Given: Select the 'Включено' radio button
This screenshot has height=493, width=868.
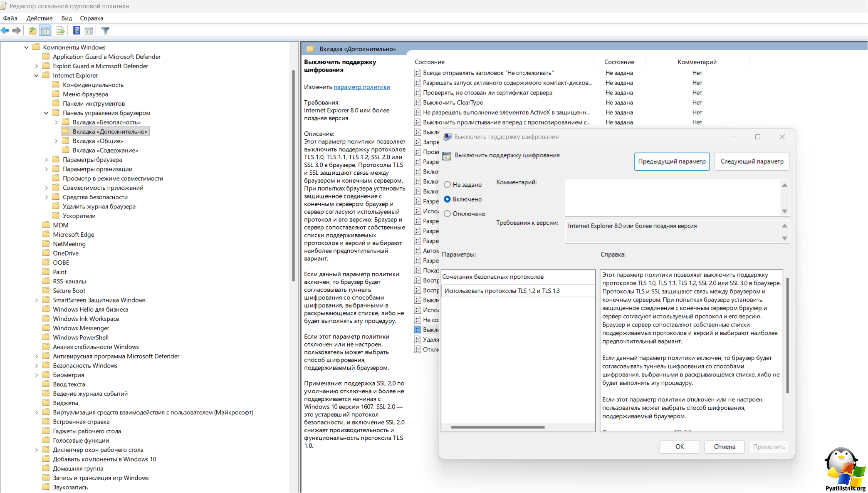Looking at the screenshot, I should (x=448, y=199).
